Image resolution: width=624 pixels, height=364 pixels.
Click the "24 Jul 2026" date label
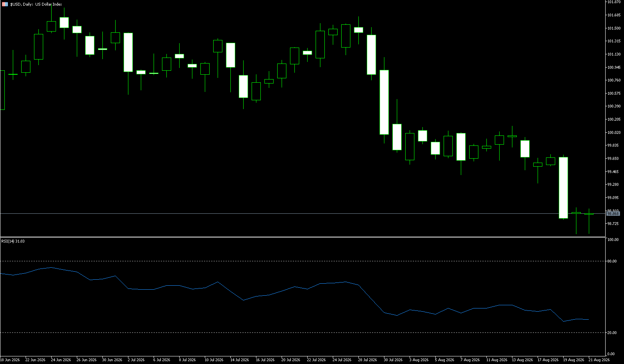click(342, 360)
